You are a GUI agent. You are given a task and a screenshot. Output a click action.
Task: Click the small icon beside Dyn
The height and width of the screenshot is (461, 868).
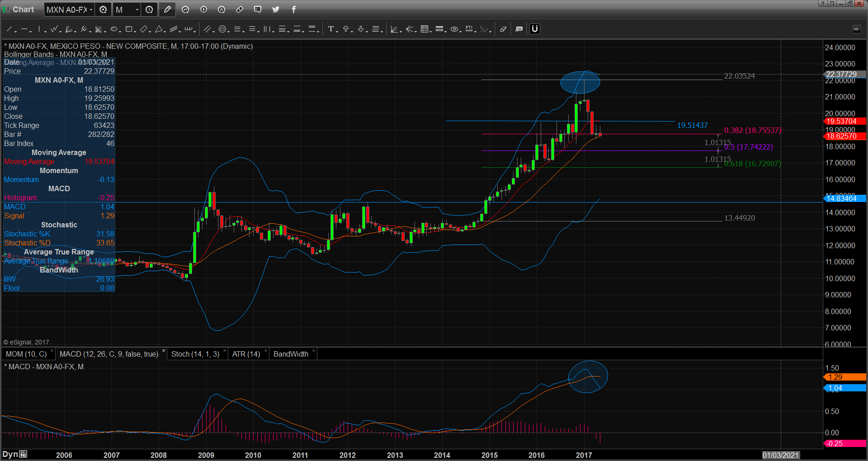pos(24,454)
